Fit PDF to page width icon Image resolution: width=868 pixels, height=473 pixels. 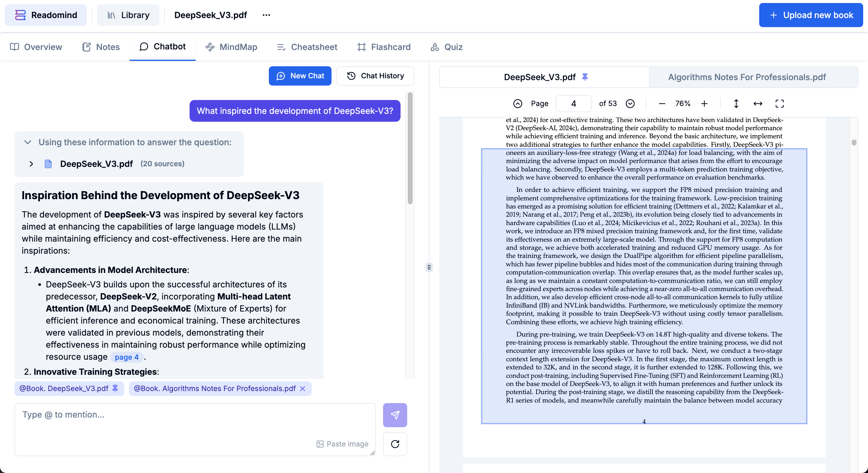[x=758, y=103]
